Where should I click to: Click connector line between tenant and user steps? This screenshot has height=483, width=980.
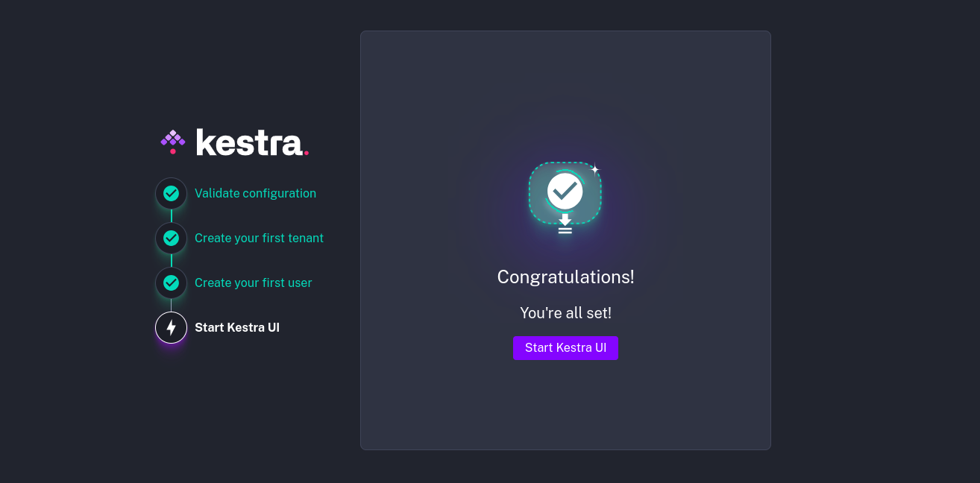[x=171, y=261]
